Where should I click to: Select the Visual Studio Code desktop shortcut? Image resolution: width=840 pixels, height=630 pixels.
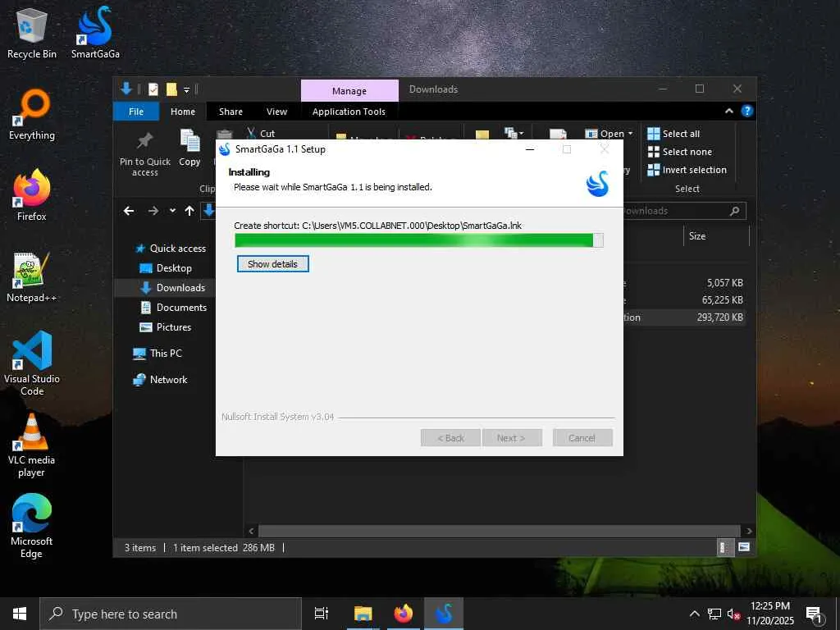click(32, 363)
